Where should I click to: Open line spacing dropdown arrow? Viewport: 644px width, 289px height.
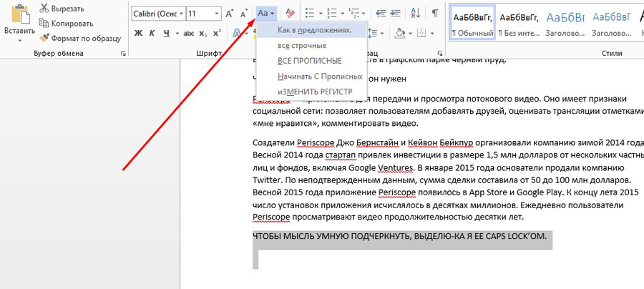[382, 33]
